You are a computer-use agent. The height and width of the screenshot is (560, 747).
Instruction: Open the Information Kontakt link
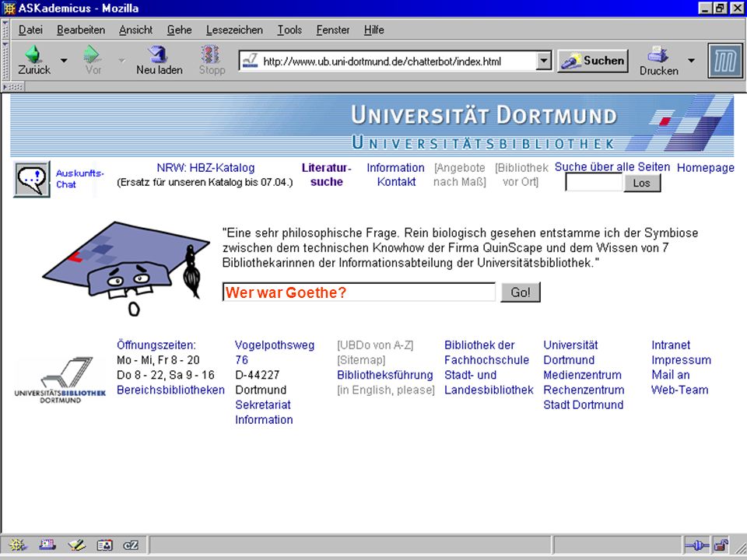click(395, 175)
